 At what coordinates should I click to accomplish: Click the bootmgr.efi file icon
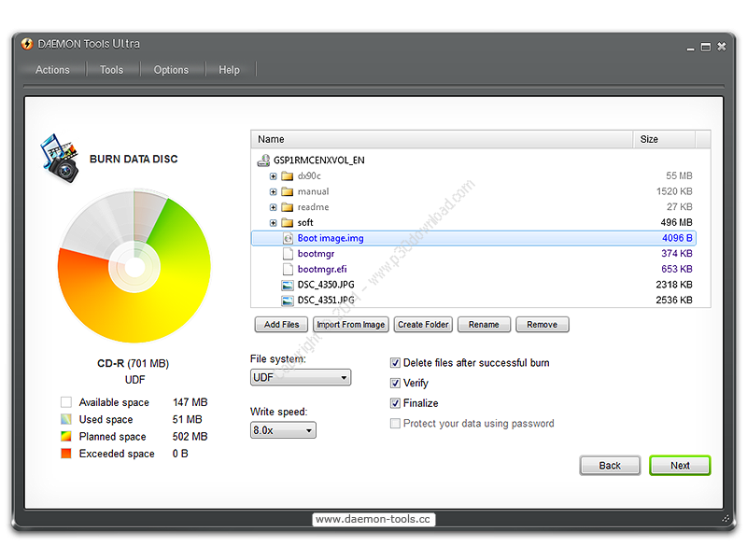point(288,270)
